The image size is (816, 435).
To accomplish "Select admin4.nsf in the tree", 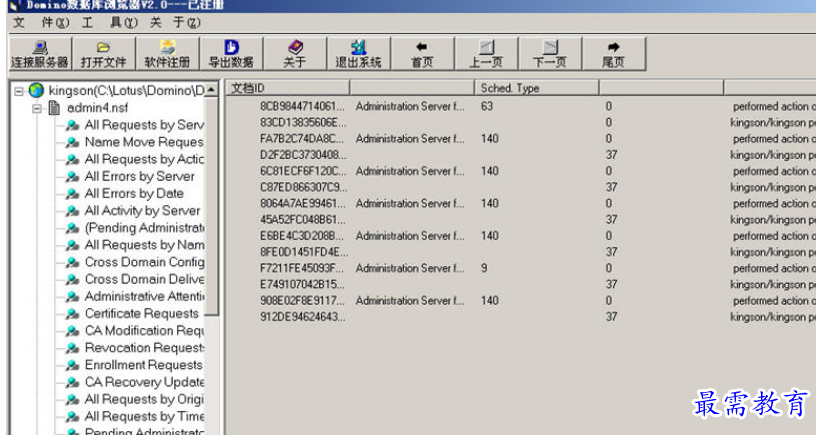I will [97, 108].
